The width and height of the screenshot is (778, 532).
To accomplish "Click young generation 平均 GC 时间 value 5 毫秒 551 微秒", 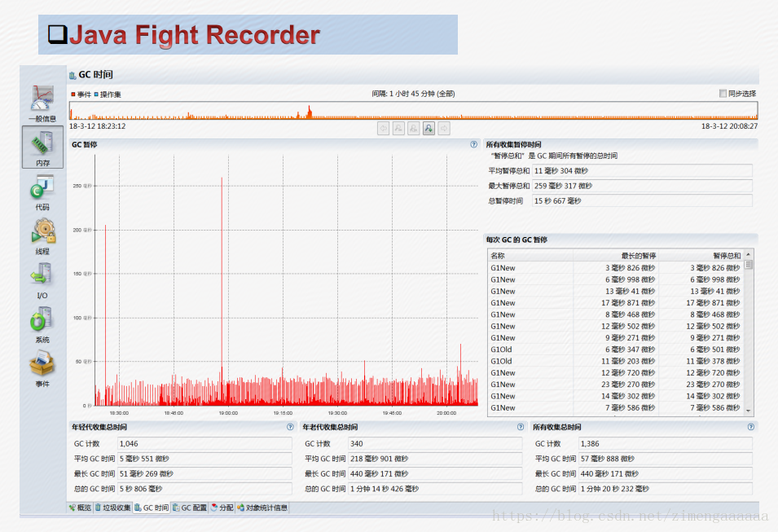I will click(x=204, y=459).
